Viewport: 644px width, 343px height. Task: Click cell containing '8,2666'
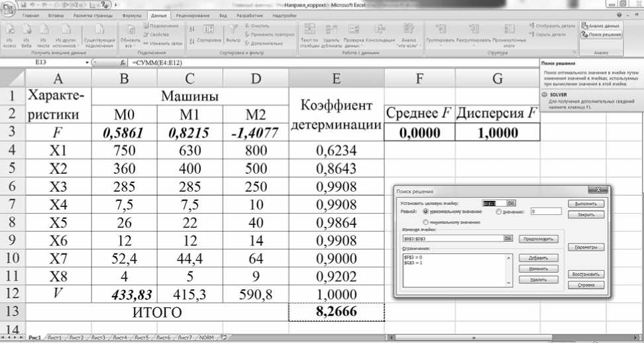click(x=337, y=312)
